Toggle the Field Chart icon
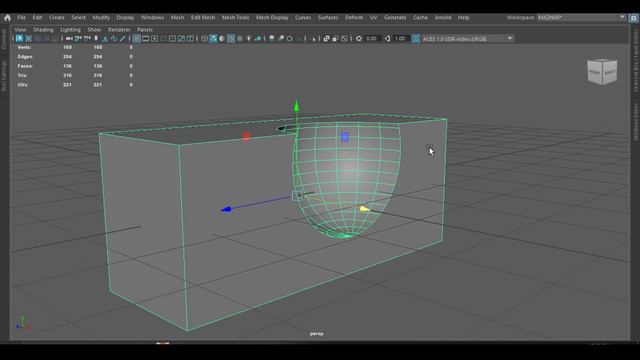Image resolution: width=640 pixels, height=360 pixels. click(172, 38)
